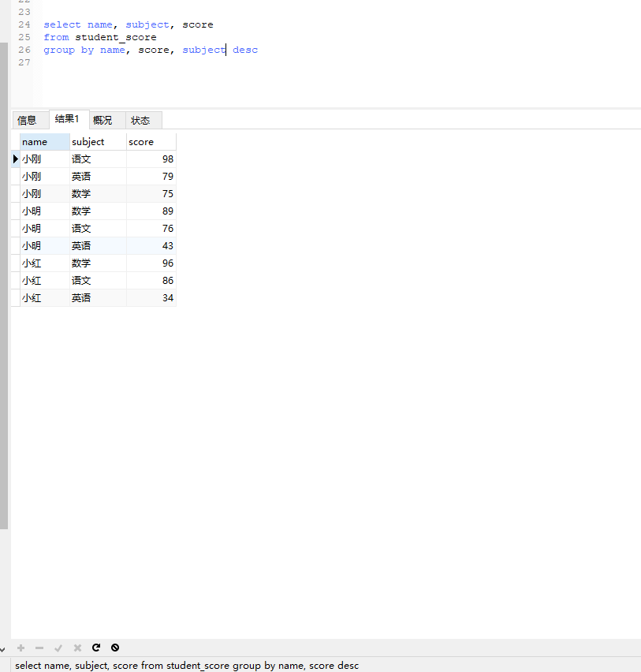Switch to the 信息 tab
This screenshot has width=641, height=672.
pyautogui.click(x=31, y=121)
